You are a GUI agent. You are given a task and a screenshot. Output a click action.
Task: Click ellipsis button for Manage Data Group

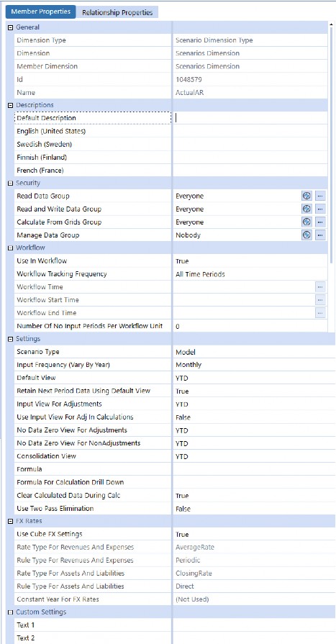(320, 235)
